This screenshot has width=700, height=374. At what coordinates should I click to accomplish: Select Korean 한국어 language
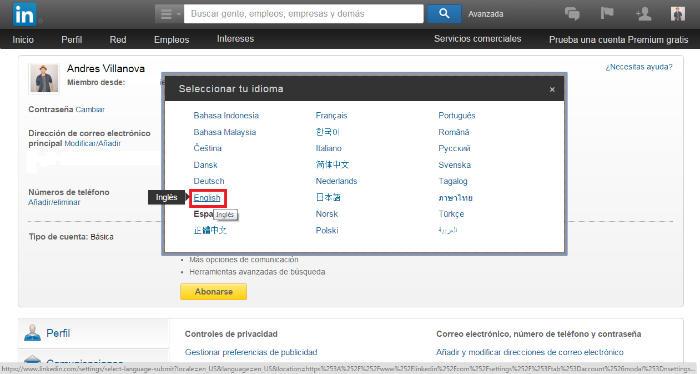click(328, 132)
